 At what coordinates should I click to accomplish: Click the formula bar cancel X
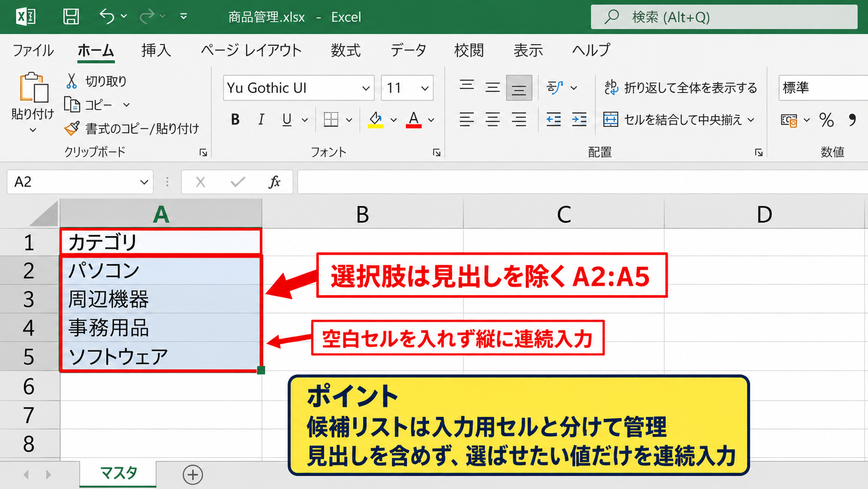click(200, 182)
